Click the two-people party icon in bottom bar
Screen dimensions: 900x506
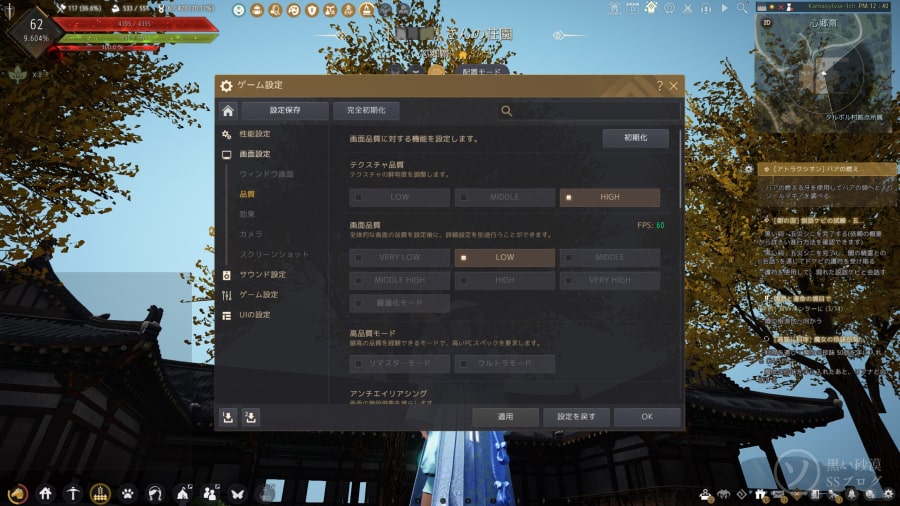point(210,493)
